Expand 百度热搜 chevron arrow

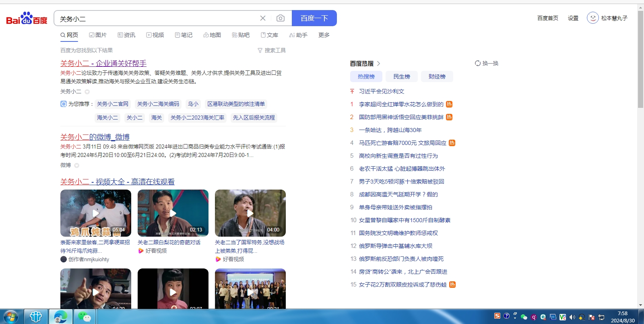378,64
